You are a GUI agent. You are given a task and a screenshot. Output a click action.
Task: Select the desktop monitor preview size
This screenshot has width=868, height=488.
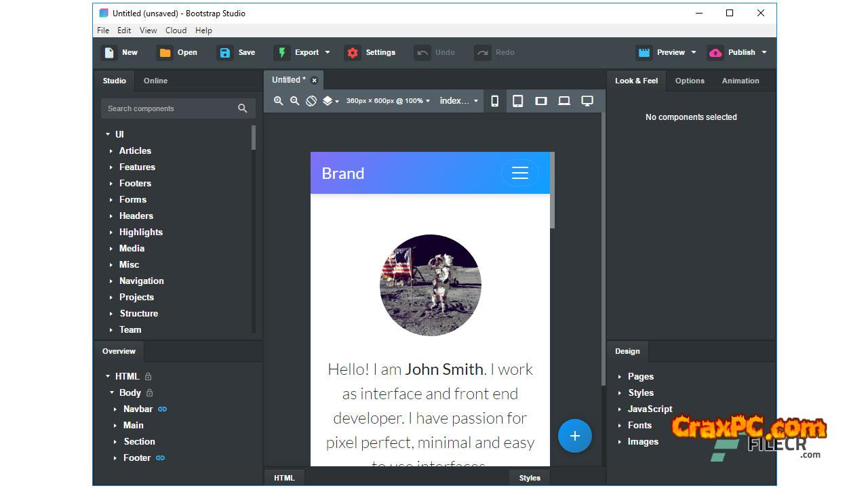click(587, 101)
